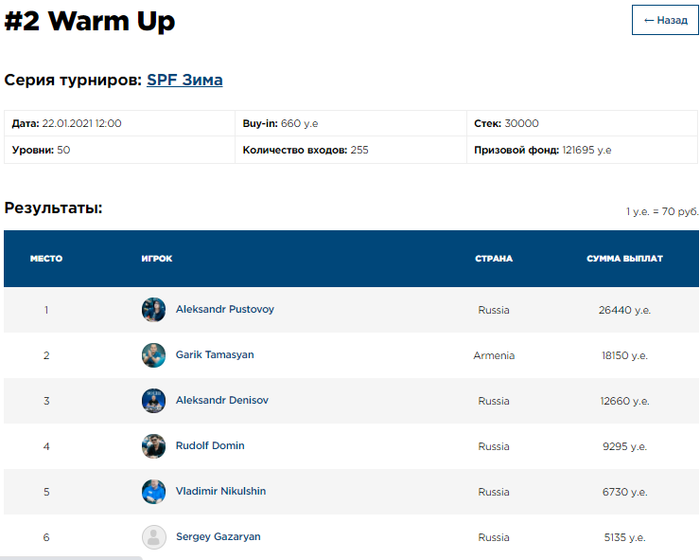Open Rudolf Domin's player profile name

pos(210,446)
